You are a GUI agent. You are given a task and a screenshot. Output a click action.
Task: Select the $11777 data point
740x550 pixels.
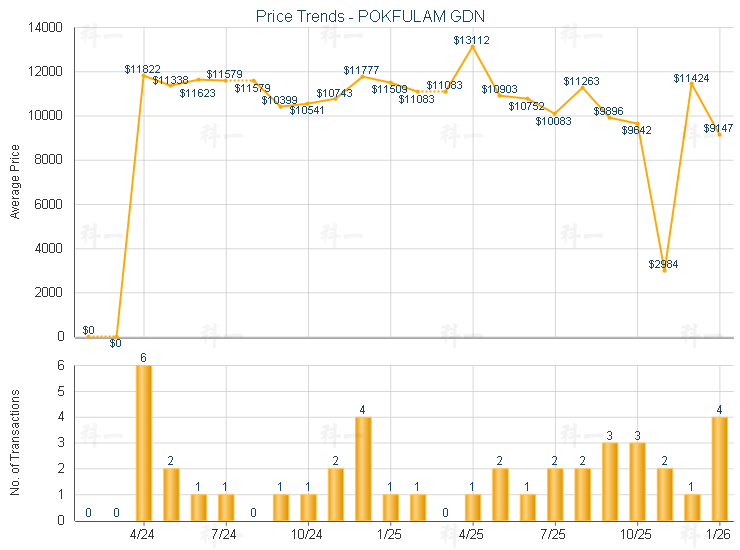point(362,76)
